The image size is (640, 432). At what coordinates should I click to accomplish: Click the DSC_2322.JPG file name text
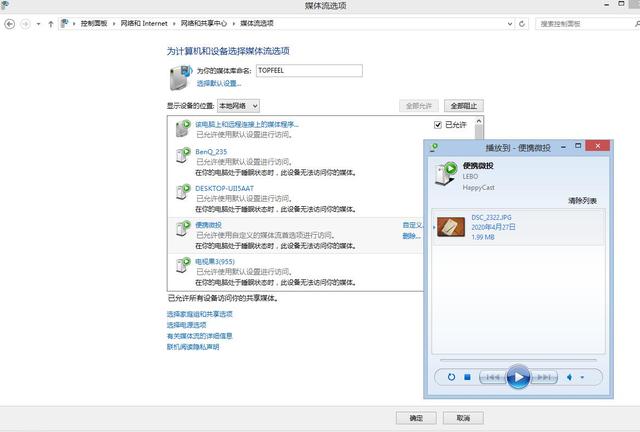click(491, 218)
